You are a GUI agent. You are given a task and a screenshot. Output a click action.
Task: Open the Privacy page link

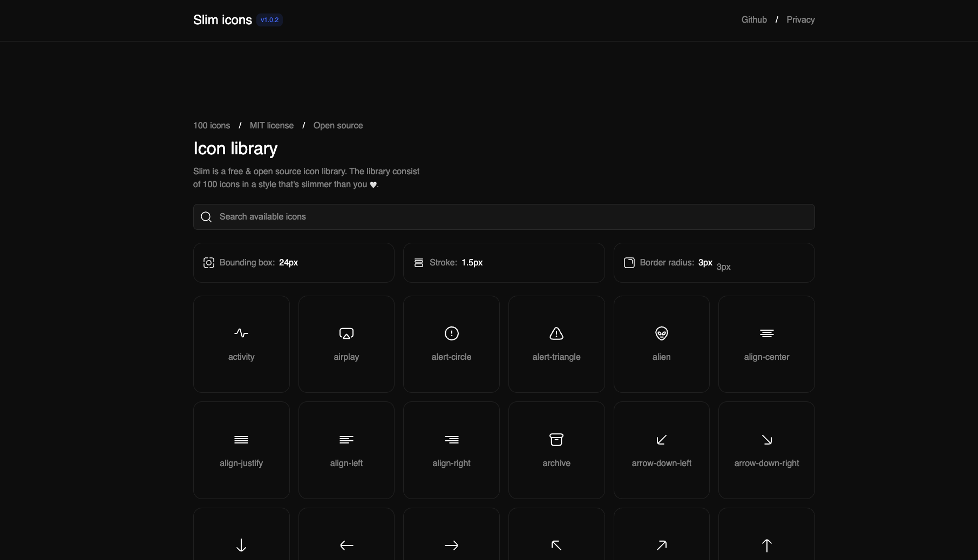(800, 20)
